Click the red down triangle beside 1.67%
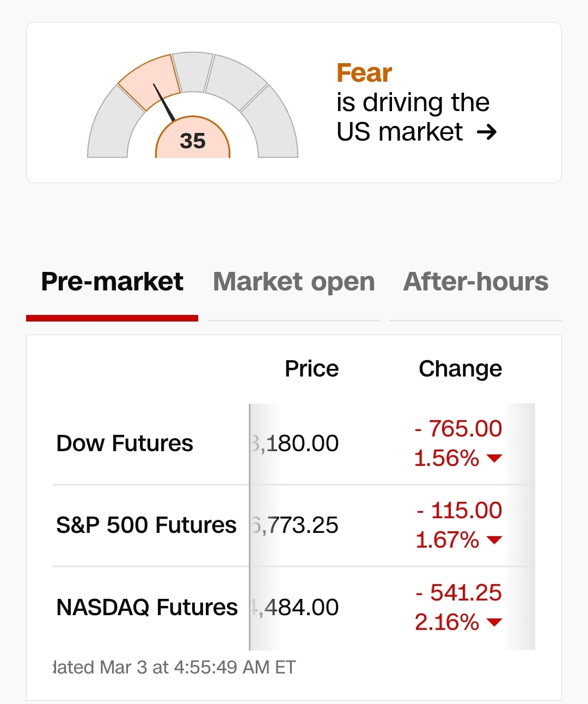The image size is (588, 704). [x=494, y=540]
